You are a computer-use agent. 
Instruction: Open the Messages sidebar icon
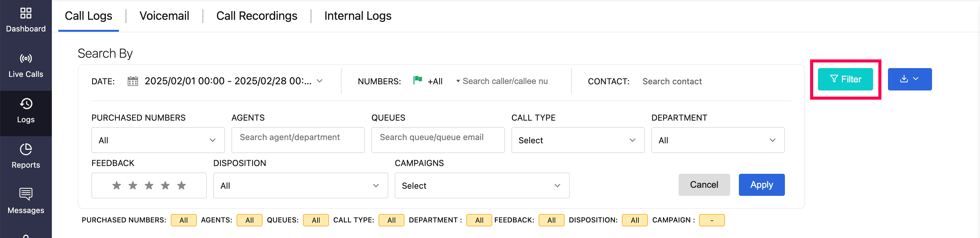26,194
